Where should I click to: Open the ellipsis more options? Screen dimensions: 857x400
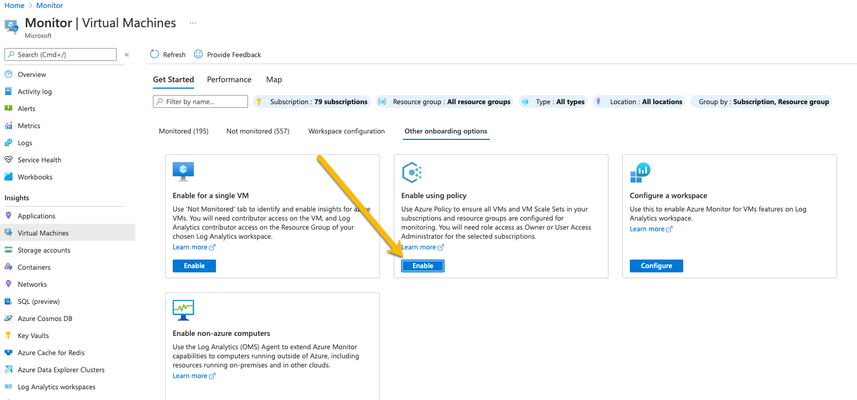pos(193,23)
